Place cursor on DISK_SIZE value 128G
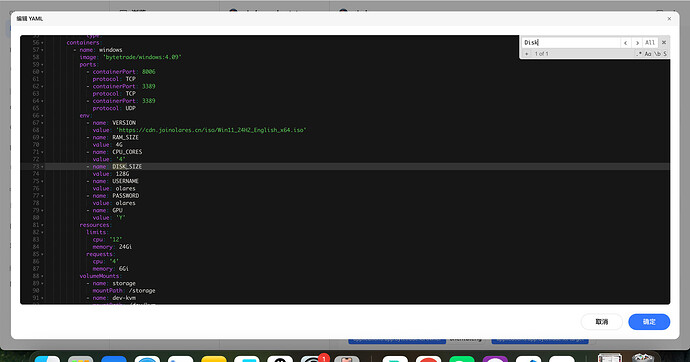The height and width of the screenshot is (362, 690). pyautogui.click(x=122, y=174)
